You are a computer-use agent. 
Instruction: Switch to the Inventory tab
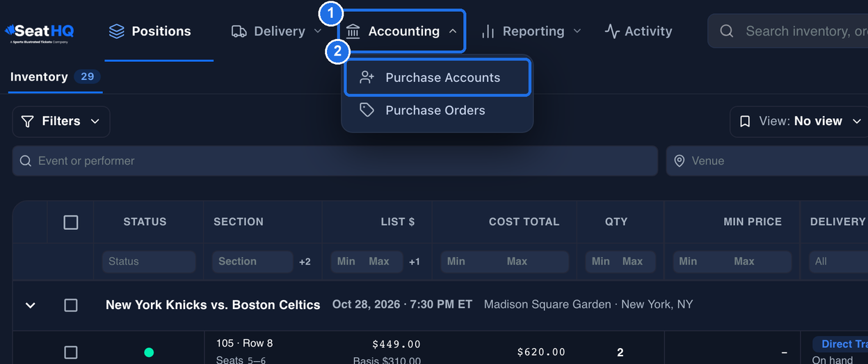56,76
